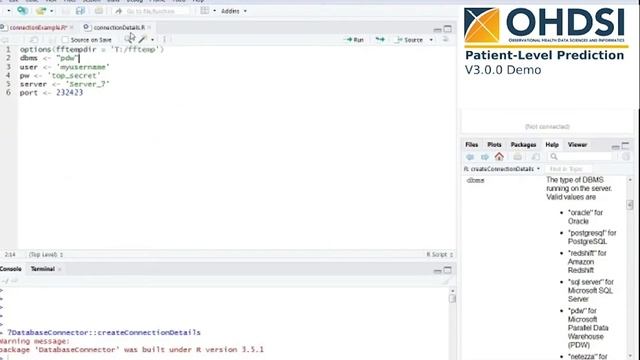Click the compile report icon
This screenshot has height=360, width=640.
164,40
